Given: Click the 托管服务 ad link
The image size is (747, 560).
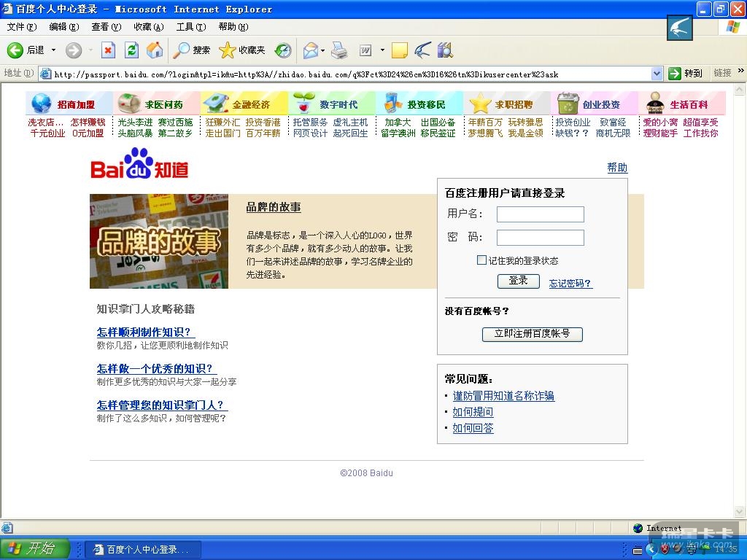Looking at the screenshot, I should (310, 122).
